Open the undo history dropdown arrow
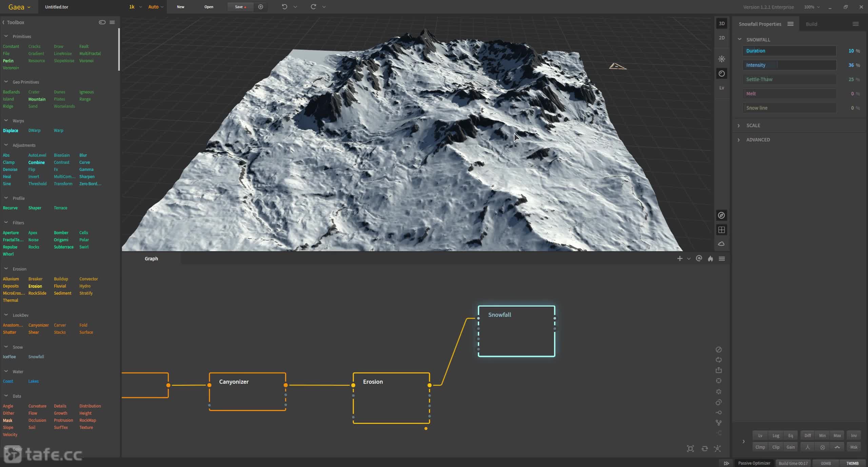 point(295,7)
